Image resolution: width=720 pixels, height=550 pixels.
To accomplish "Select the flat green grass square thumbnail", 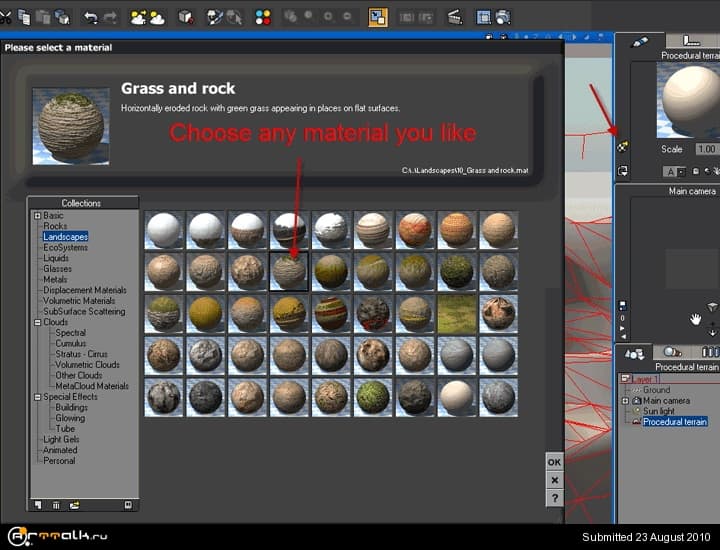I will (456, 314).
